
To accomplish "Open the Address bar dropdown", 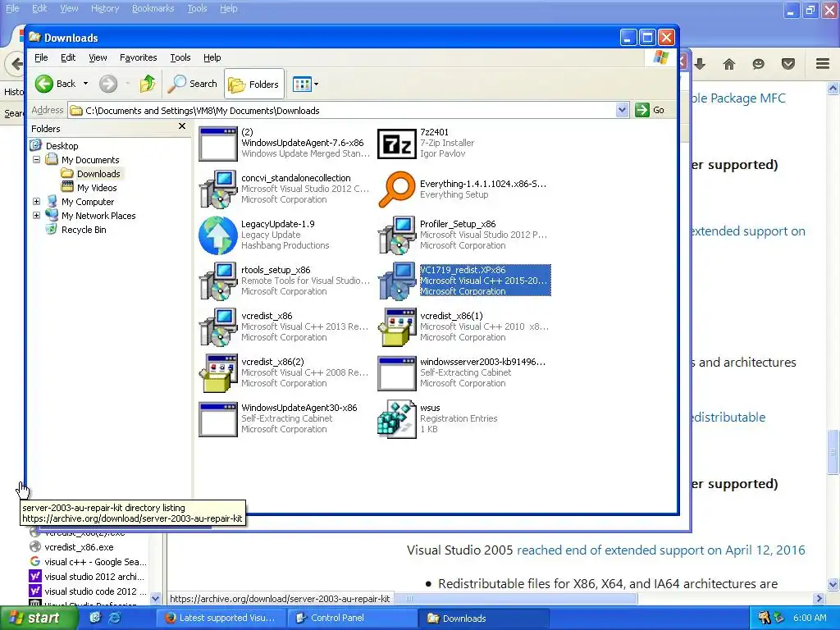I will coord(622,111).
